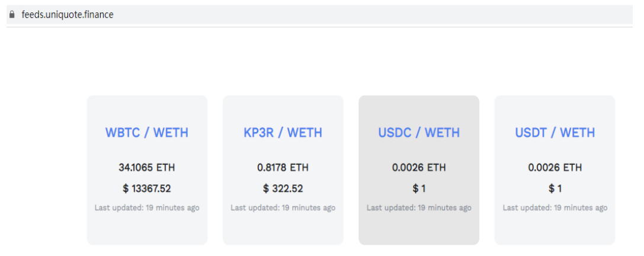This screenshot has height=256, width=644.
Task: Click USDC card's last updated timestamp
Action: point(419,208)
